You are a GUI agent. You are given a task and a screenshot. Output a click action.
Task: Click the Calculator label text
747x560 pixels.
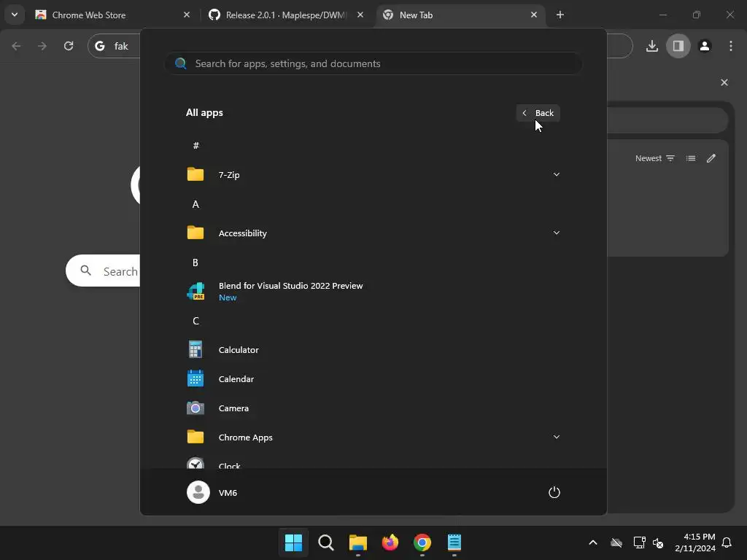(x=239, y=349)
